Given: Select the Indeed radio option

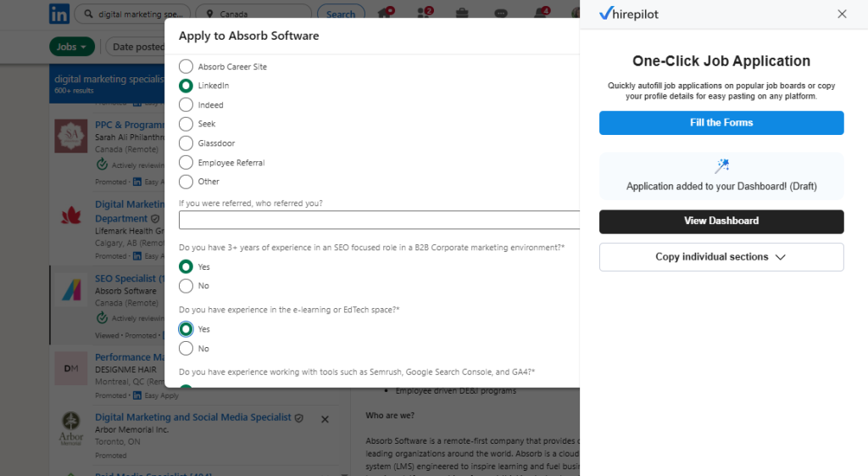Looking at the screenshot, I should 186,104.
